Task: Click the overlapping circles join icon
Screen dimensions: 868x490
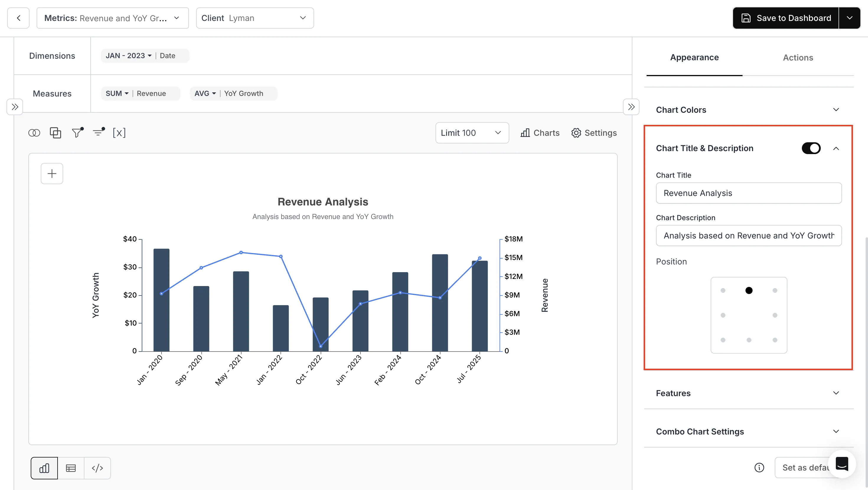Action: tap(34, 133)
